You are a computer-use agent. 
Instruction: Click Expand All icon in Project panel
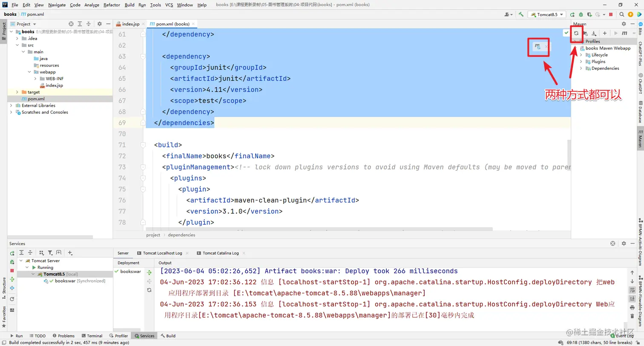[80, 24]
